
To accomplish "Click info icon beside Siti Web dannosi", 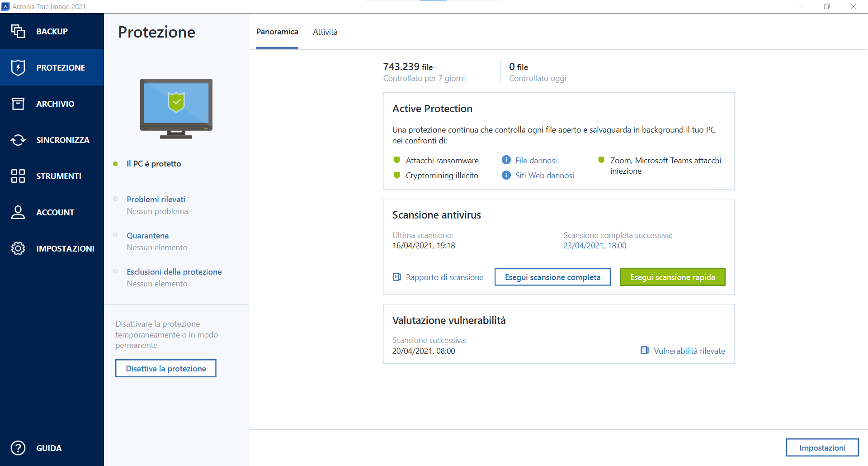I will click(x=506, y=175).
